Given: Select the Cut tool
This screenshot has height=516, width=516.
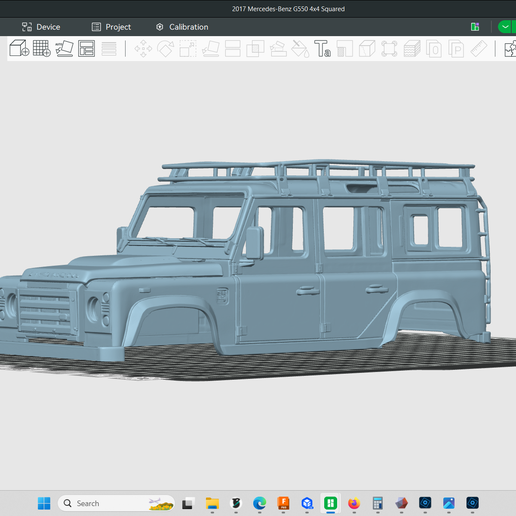Looking at the screenshot, I should tap(233, 49).
